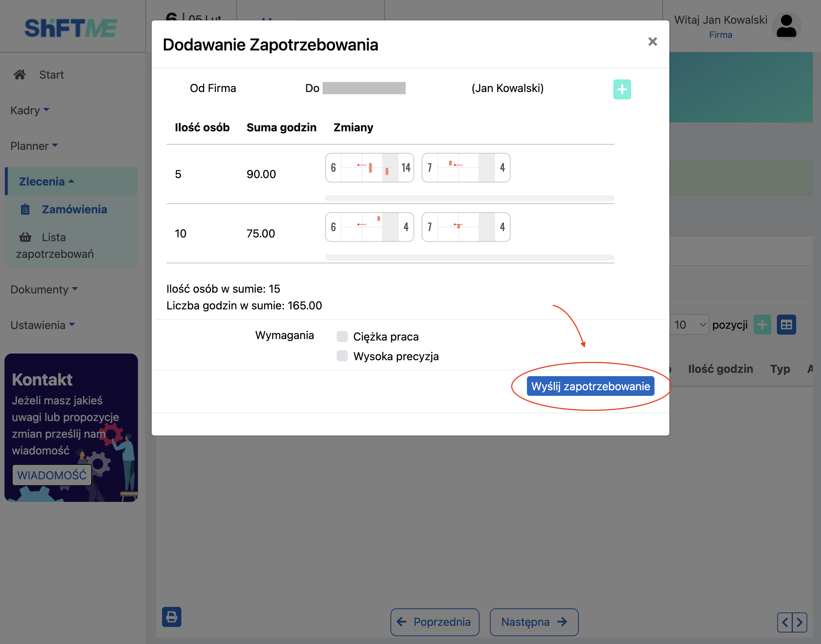Click the print document icon

(x=171, y=616)
